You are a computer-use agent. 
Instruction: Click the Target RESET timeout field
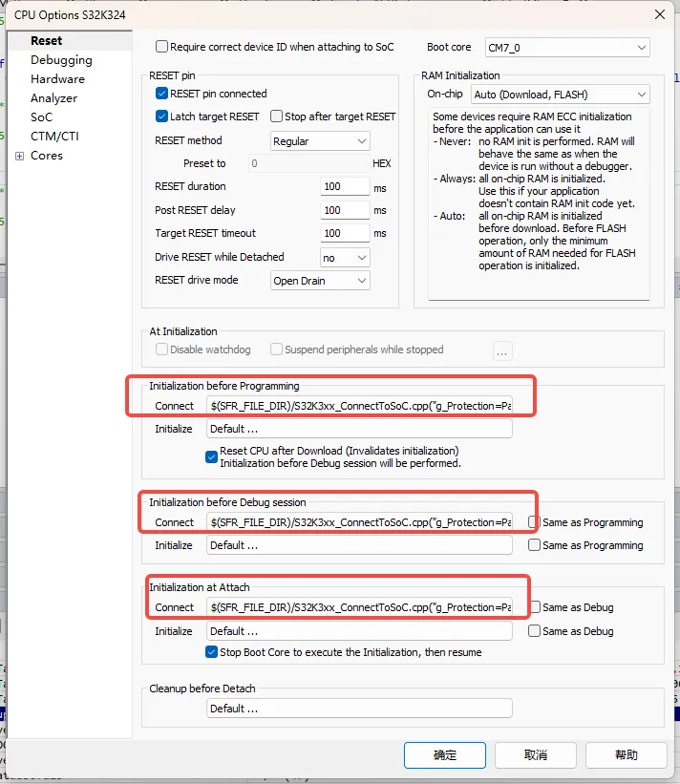click(345, 233)
